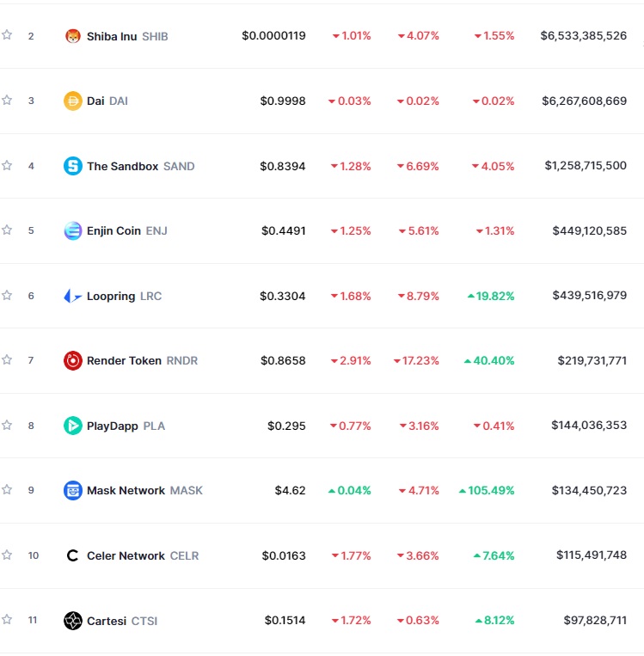Open The Sandbox coin page link
This screenshot has width=644, height=656.
tap(122, 166)
